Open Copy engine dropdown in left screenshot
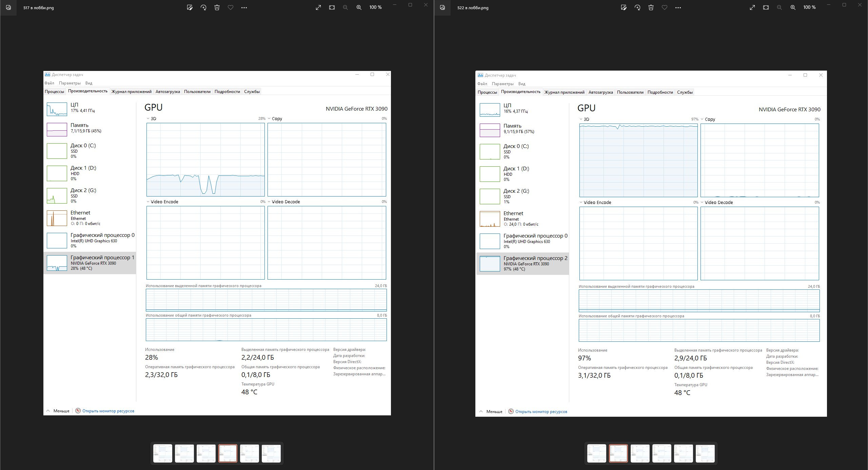Viewport: 868px width, 470px height. pos(269,118)
